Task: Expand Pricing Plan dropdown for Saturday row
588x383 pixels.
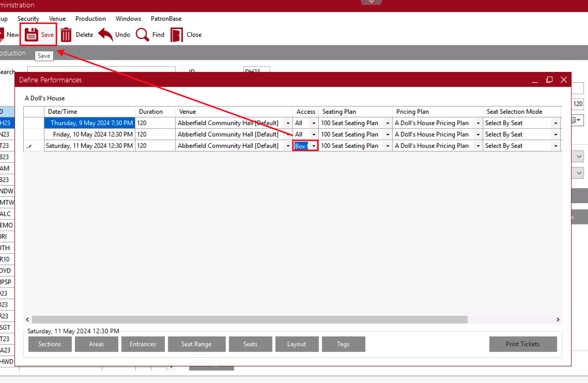Action: coord(478,146)
